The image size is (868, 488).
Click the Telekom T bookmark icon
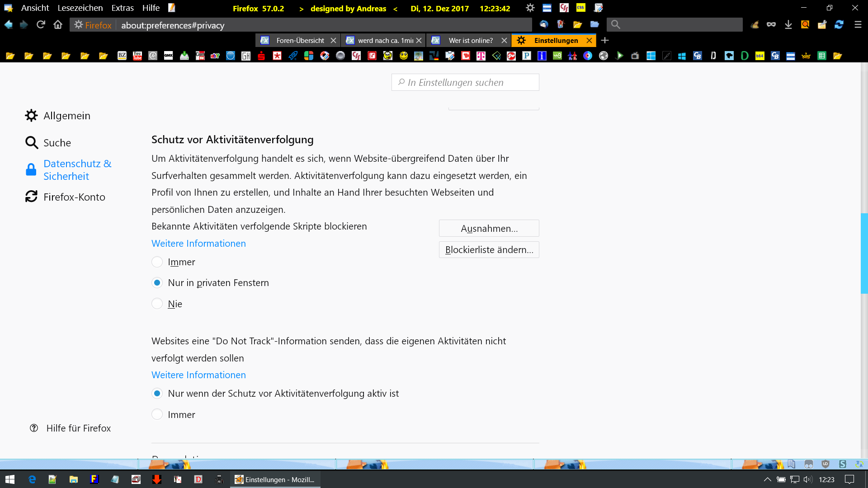[x=481, y=56]
